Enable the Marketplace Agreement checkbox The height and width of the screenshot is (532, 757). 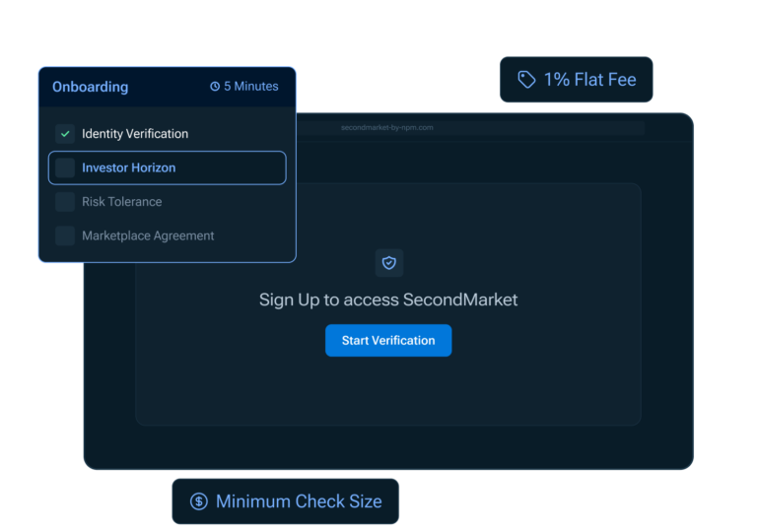click(x=65, y=235)
